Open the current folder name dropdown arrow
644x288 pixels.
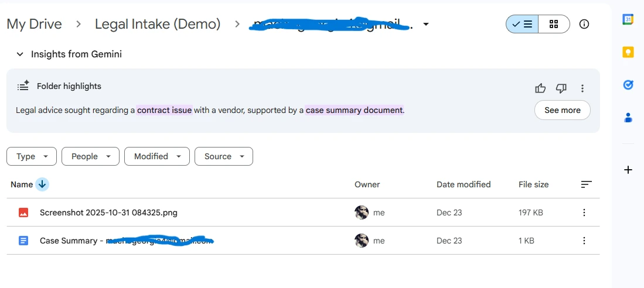pyautogui.click(x=426, y=24)
